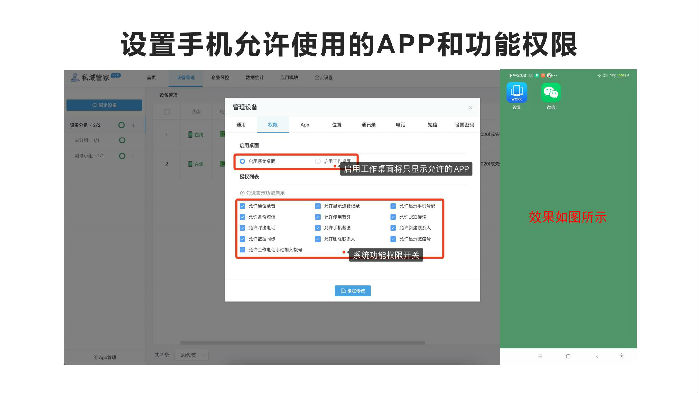Open more options beside top device group
The height and width of the screenshot is (393, 700).
133,125
